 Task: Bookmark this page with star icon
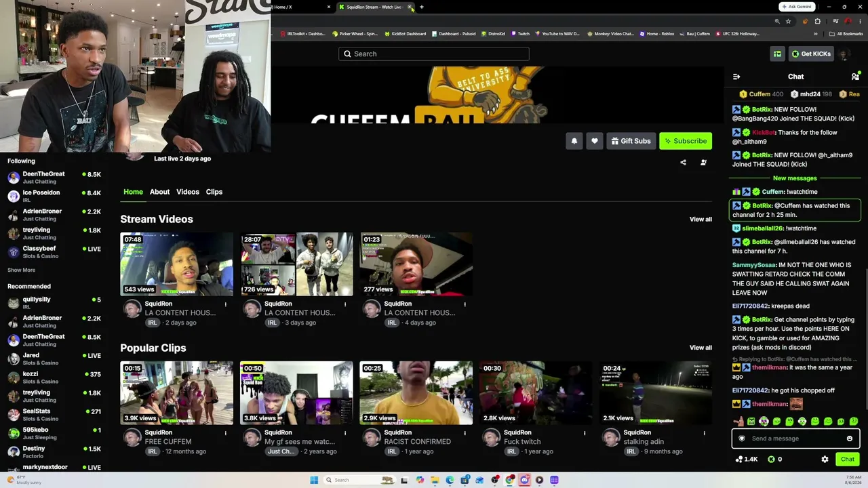(x=788, y=21)
